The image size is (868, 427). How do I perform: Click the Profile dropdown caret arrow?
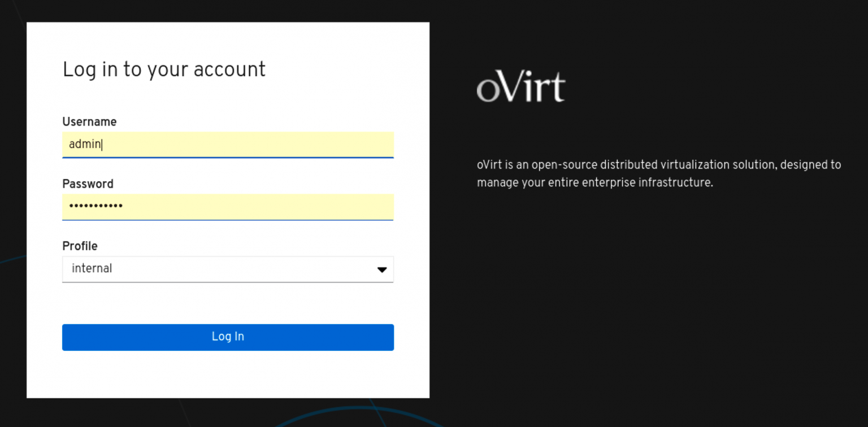point(382,269)
